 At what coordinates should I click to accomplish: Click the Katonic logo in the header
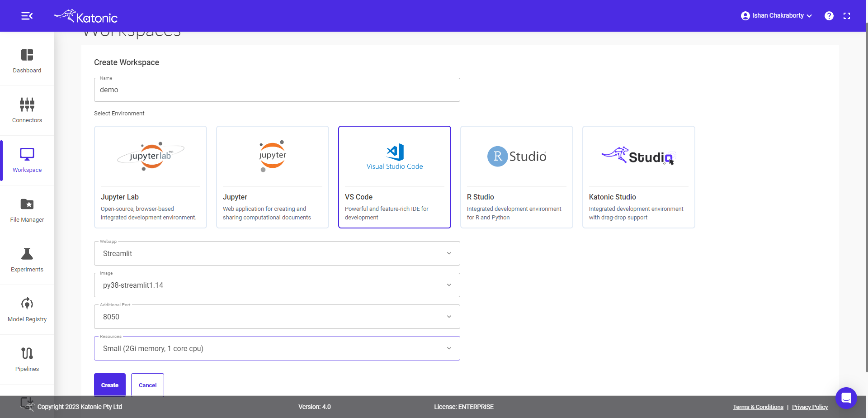86,16
